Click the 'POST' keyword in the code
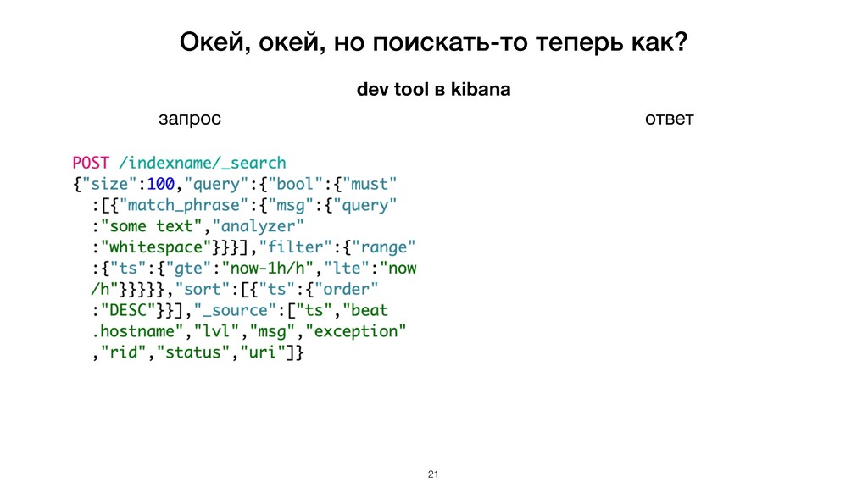Image resolution: width=868 pixels, height=488 pixels. coord(91,163)
